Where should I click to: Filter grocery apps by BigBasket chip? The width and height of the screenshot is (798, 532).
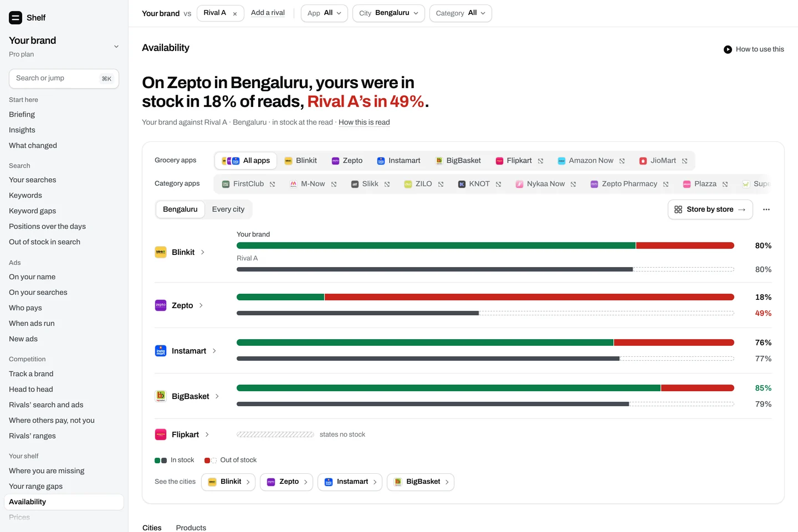458,161
